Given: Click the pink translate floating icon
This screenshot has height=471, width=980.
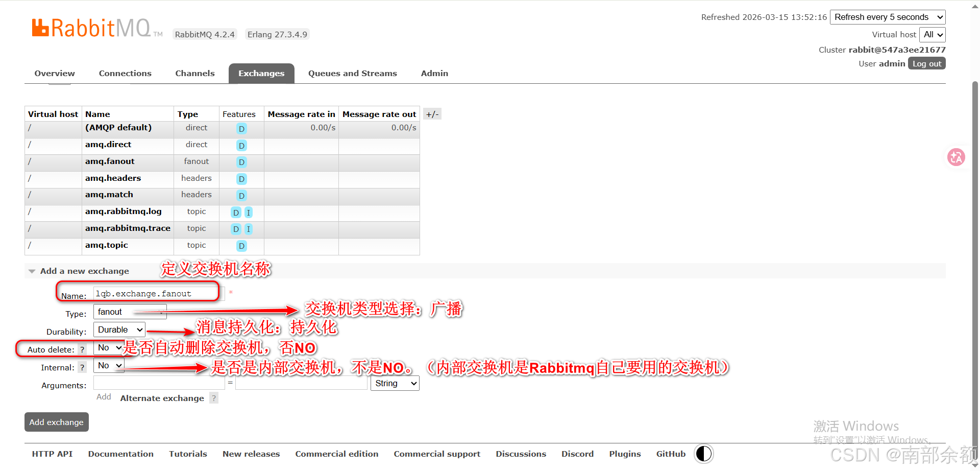Looking at the screenshot, I should [956, 157].
